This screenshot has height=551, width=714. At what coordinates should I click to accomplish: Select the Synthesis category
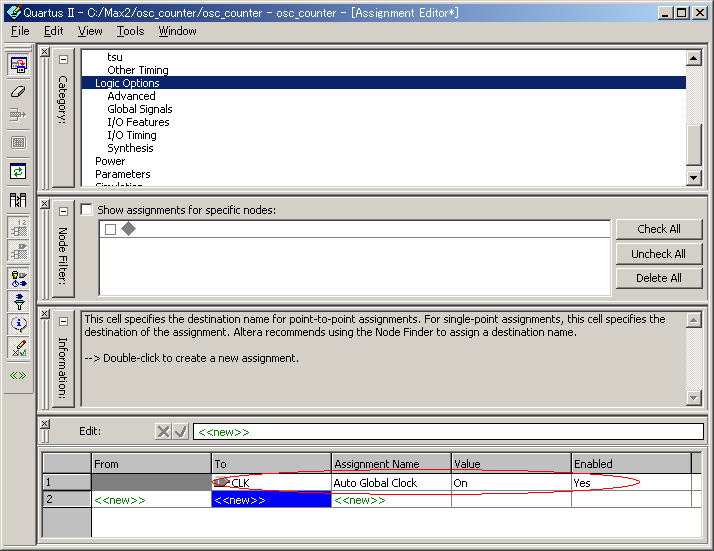pos(130,148)
